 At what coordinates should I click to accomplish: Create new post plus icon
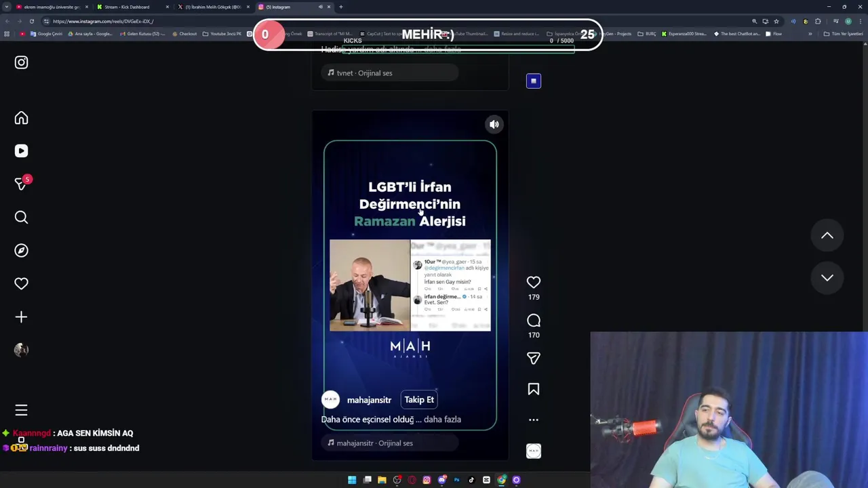[21, 317]
